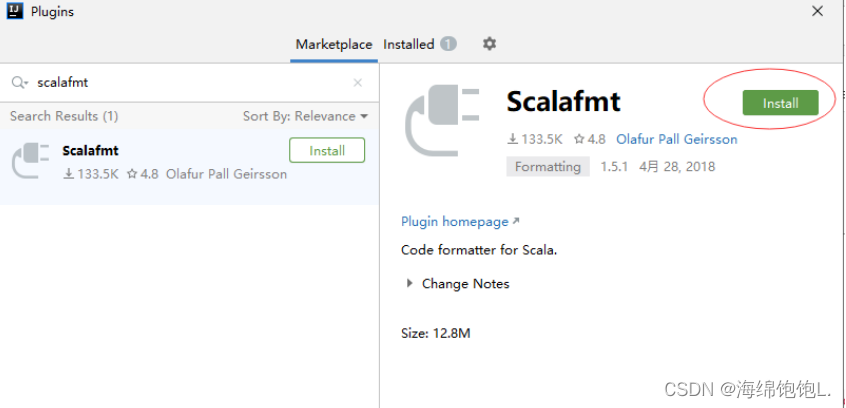Click the plugins settings gear icon

click(489, 44)
